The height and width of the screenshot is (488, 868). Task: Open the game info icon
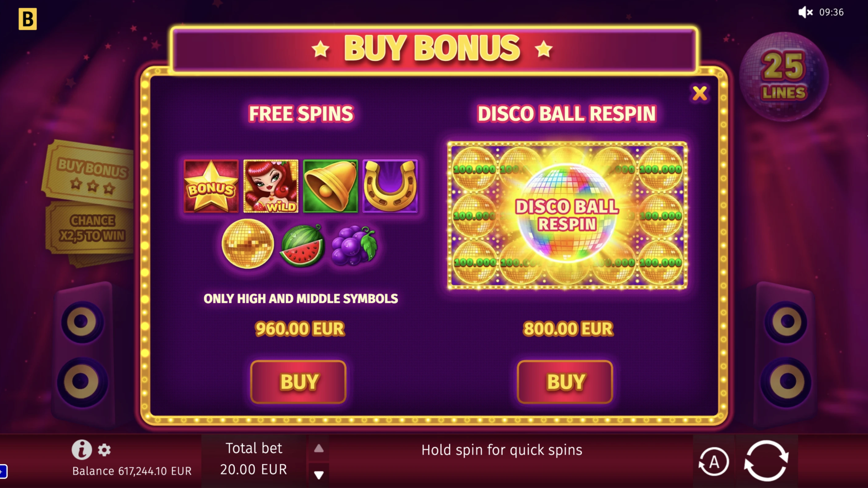[82, 450]
